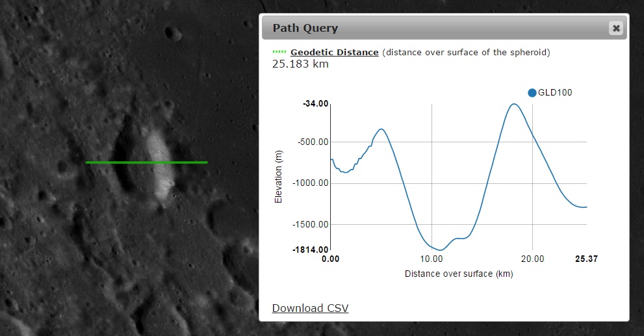Toggle the GLD100 blue legend marker
The height and width of the screenshot is (336, 644).
coord(532,93)
